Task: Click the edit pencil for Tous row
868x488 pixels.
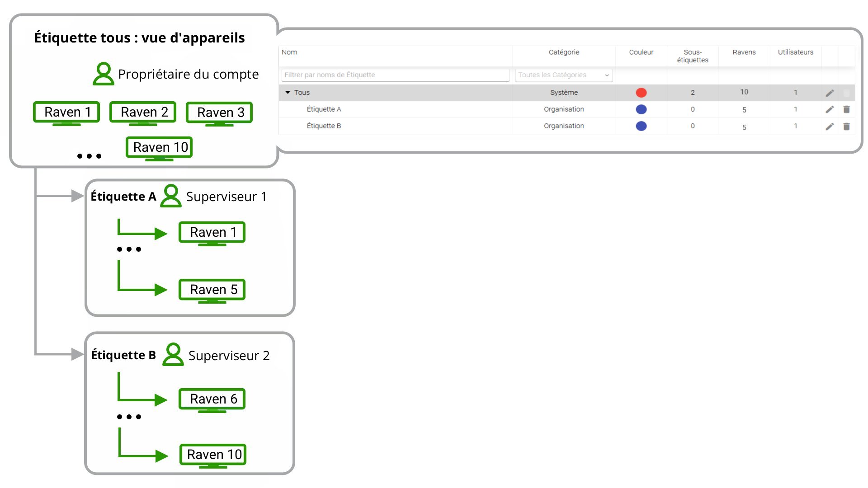Action: [830, 93]
